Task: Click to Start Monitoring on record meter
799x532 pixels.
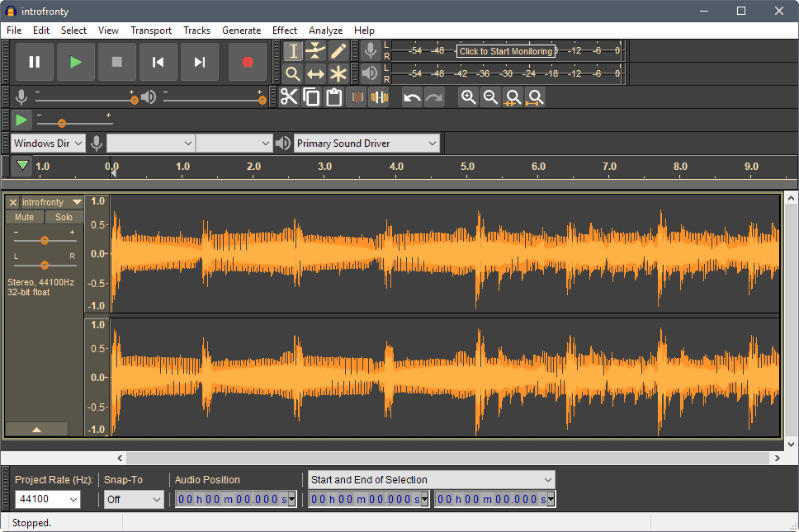Action: tap(505, 51)
